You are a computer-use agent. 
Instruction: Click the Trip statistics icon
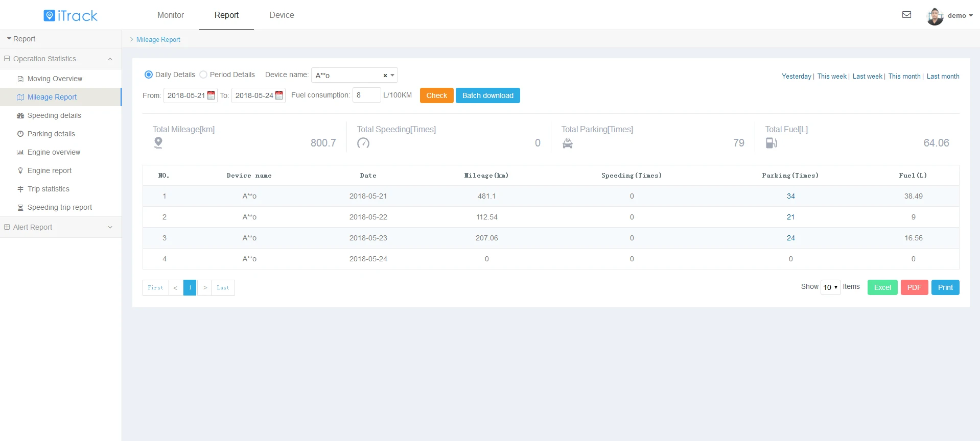tap(20, 189)
